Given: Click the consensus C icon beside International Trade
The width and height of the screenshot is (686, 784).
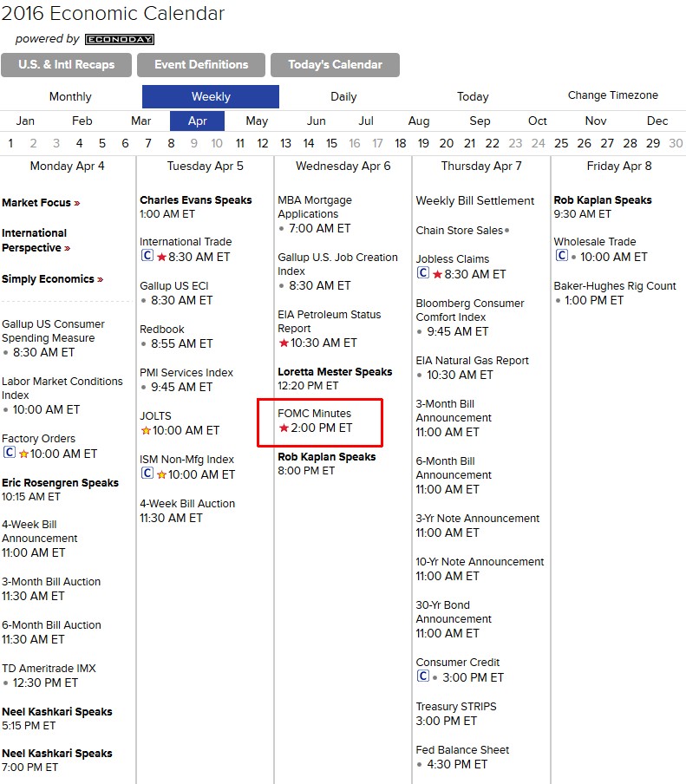Looking at the screenshot, I should pyautogui.click(x=147, y=256).
